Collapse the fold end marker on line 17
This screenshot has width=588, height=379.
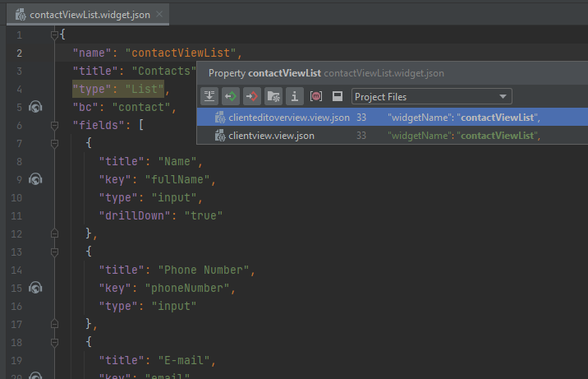[x=54, y=324]
